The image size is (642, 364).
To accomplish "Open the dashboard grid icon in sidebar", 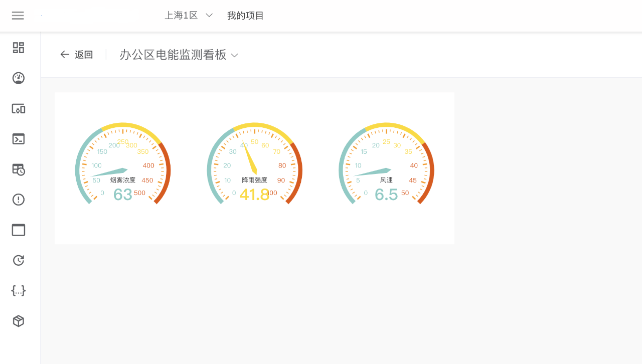I will (x=19, y=48).
